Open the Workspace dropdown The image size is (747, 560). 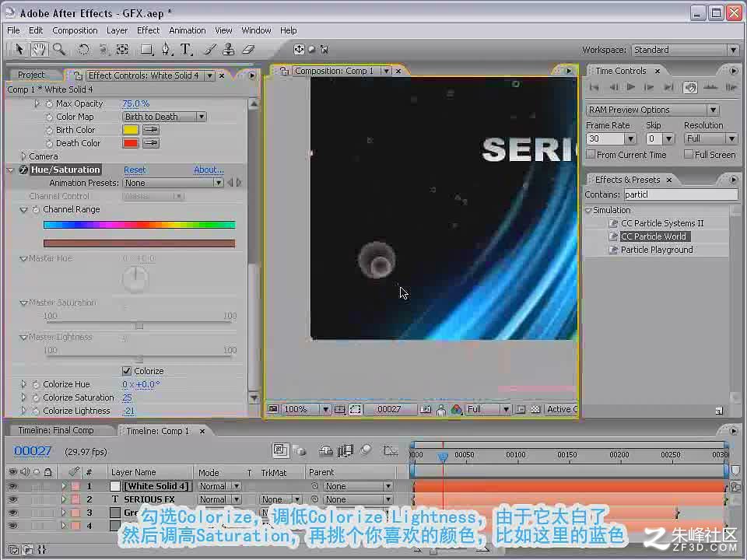(x=686, y=50)
